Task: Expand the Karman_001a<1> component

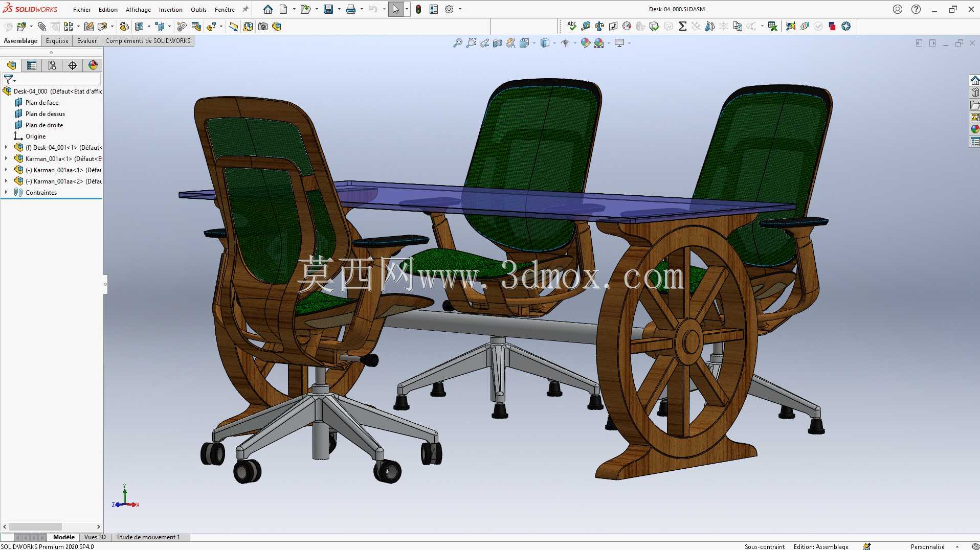Action: [6, 159]
